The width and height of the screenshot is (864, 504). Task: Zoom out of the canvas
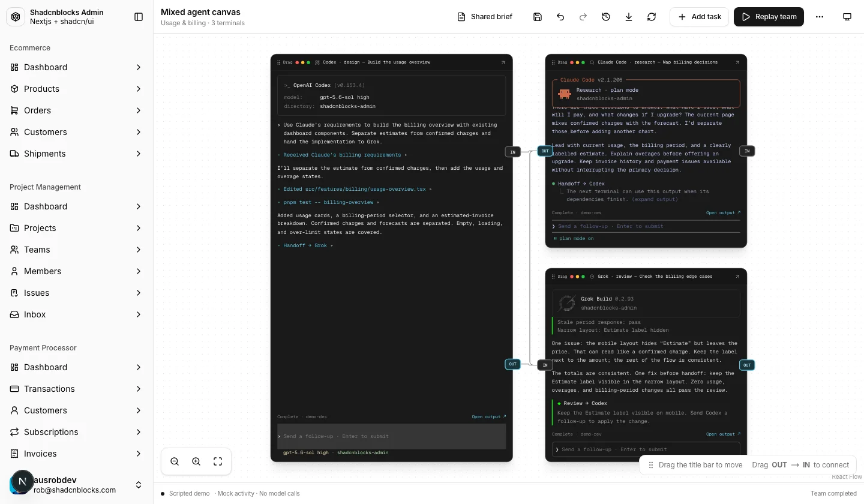pyautogui.click(x=175, y=461)
